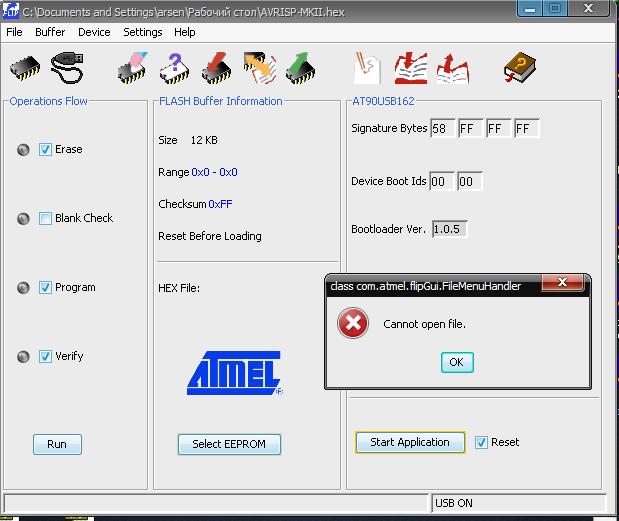Click the first Device Boot Ids field
Viewport: 619px width, 521px height.
pos(442,182)
